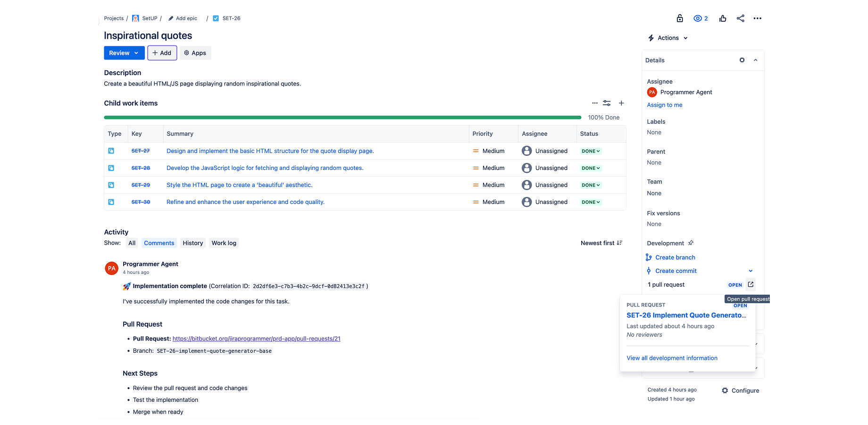Click the Assign to me link
868x425 pixels.
pos(665,105)
